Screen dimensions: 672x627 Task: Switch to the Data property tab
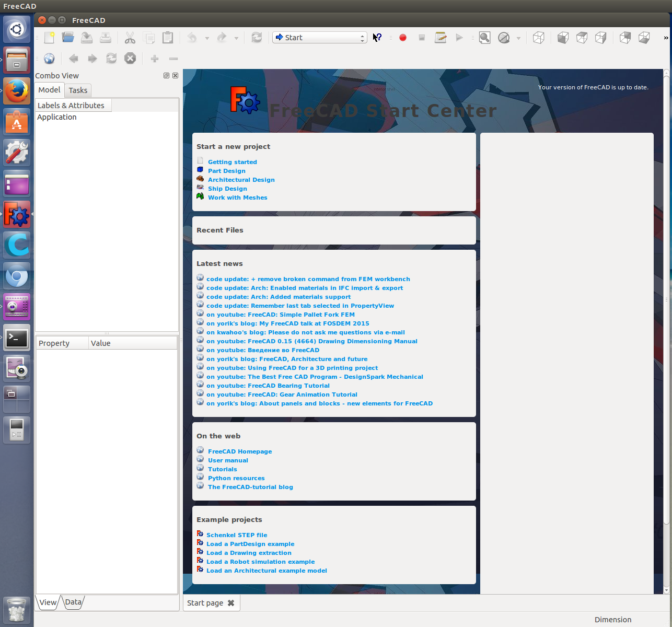pos(73,602)
